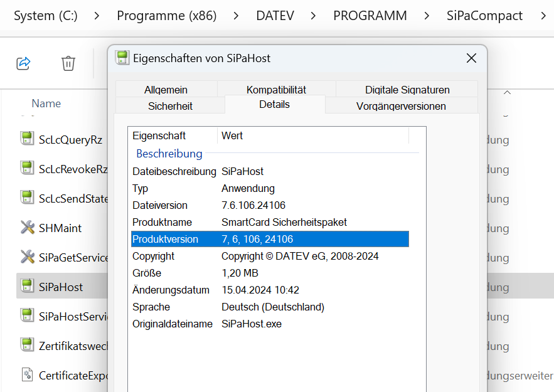Click the chevron between DATEV and PROGRAMM
This screenshot has width=554, height=392.
coord(312,16)
